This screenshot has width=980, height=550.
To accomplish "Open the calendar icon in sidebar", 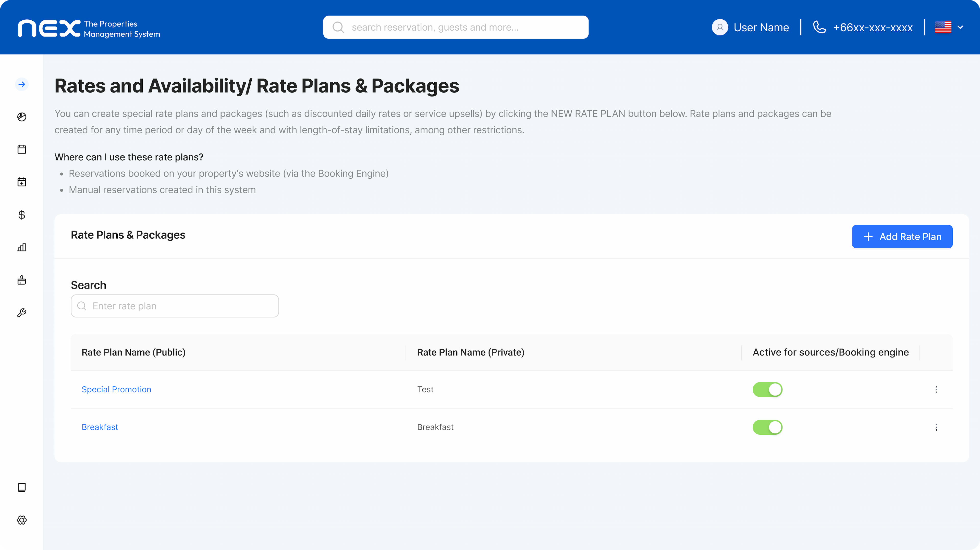I will (x=22, y=149).
